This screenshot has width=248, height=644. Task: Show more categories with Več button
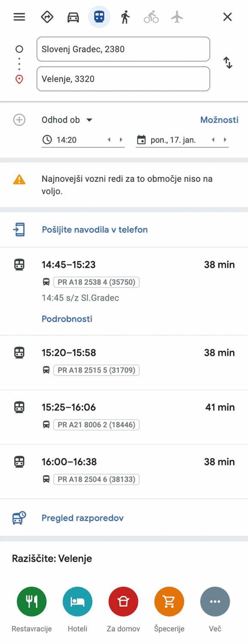click(215, 602)
